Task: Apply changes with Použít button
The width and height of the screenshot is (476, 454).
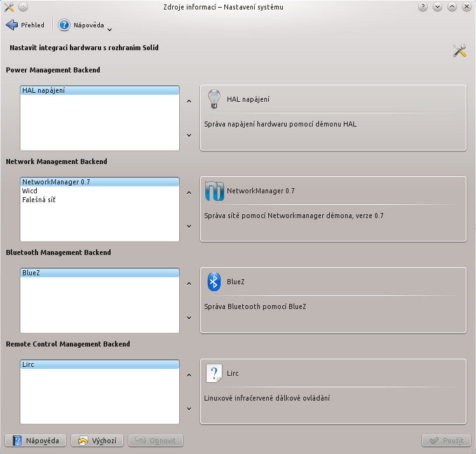Action: pyautogui.click(x=446, y=441)
